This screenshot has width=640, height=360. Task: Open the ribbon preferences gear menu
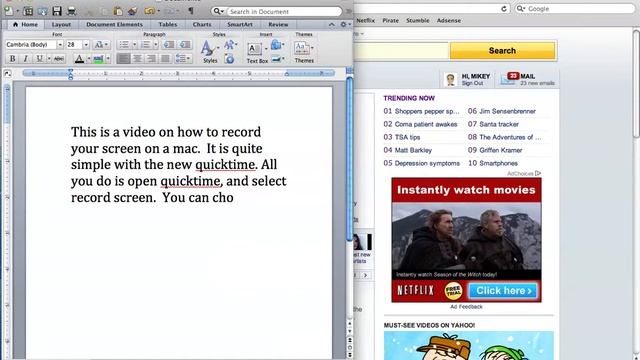pos(345,24)
